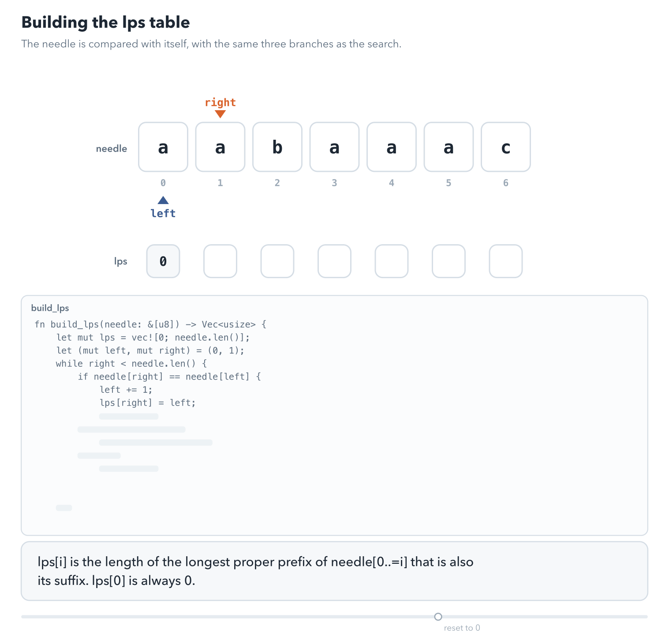Click 'reset to 0' under the slider
This screenshot has height=644, width=669.
(x=462, y=628)
